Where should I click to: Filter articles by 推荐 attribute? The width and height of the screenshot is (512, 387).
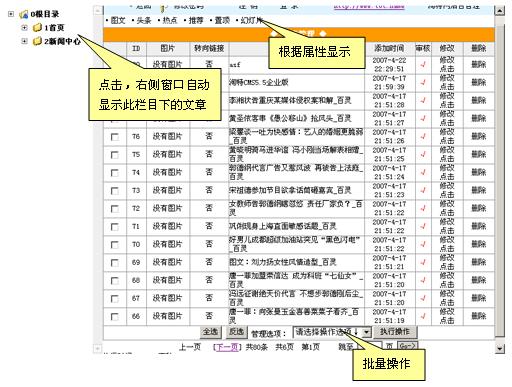pyautogui.click(x=196, y=20)
